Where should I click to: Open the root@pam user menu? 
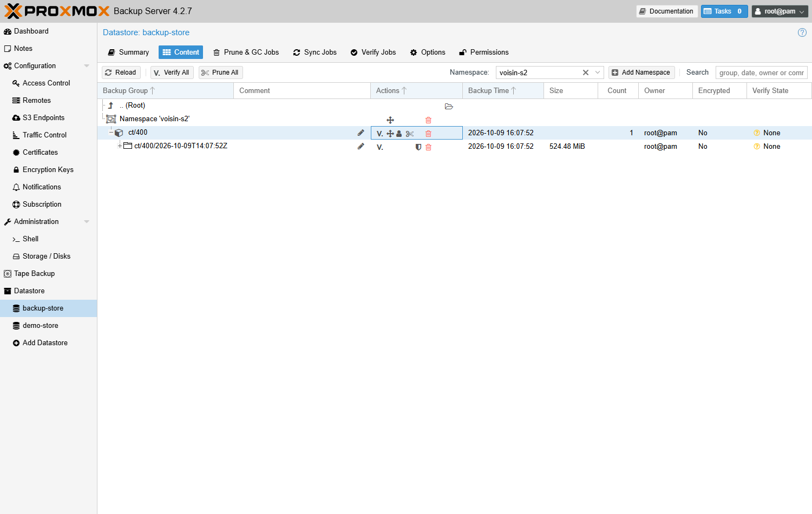(780, 11)
